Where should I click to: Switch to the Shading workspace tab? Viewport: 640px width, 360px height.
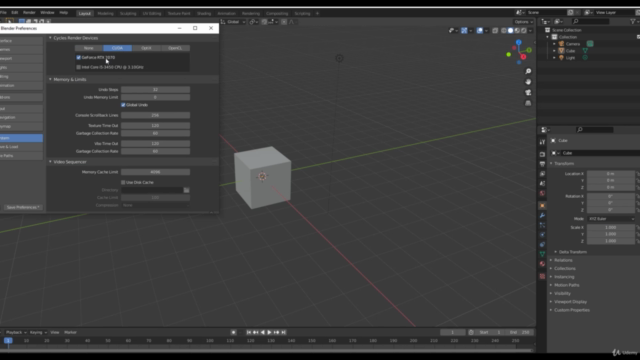(204, 13)
